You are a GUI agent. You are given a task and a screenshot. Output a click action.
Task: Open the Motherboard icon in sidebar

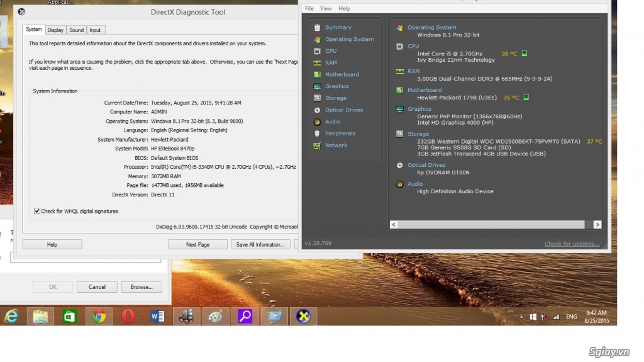pyautogui.click(x=317, y=74)
